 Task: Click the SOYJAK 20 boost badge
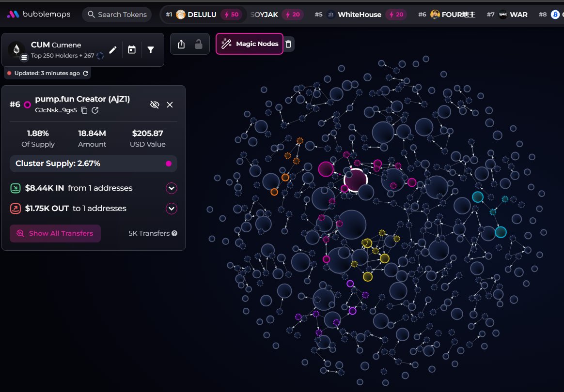[x=293, y=15]
